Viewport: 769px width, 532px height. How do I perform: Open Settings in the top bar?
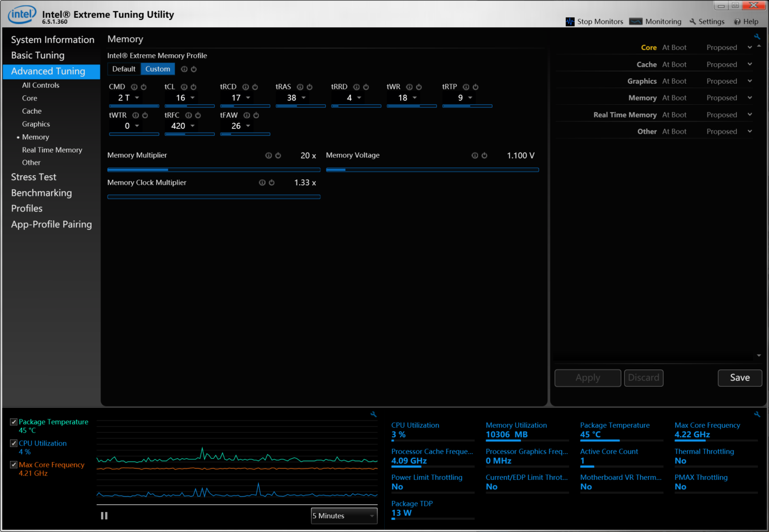pyautogui.click(x=707, y=22)
